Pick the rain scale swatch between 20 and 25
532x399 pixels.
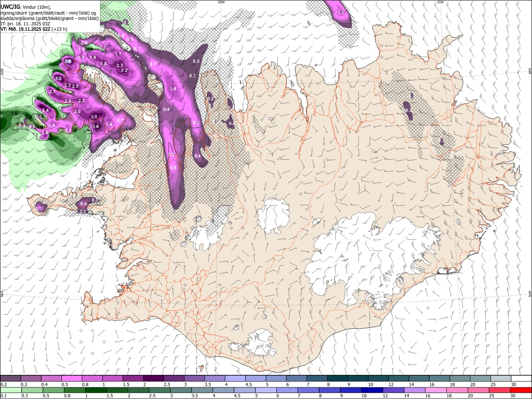pos(478,390)
